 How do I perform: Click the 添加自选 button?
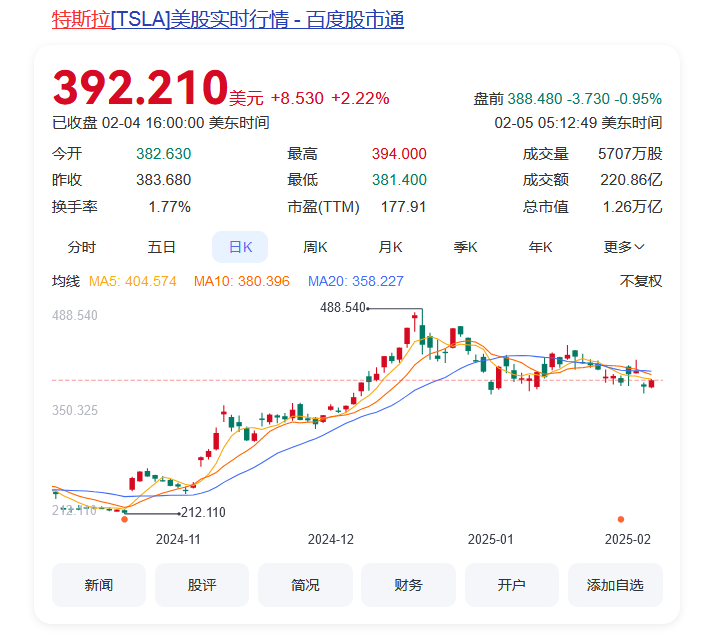coord(615,585)
